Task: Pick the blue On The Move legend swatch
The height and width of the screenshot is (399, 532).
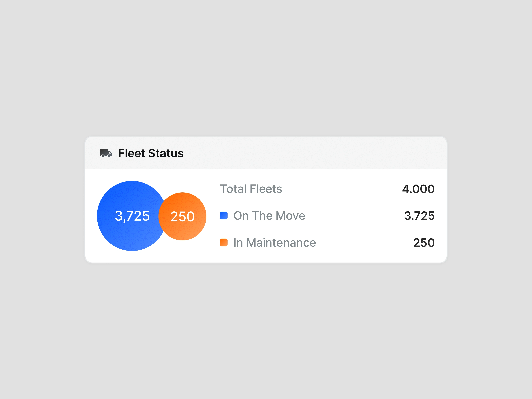Action: point(224,215)
